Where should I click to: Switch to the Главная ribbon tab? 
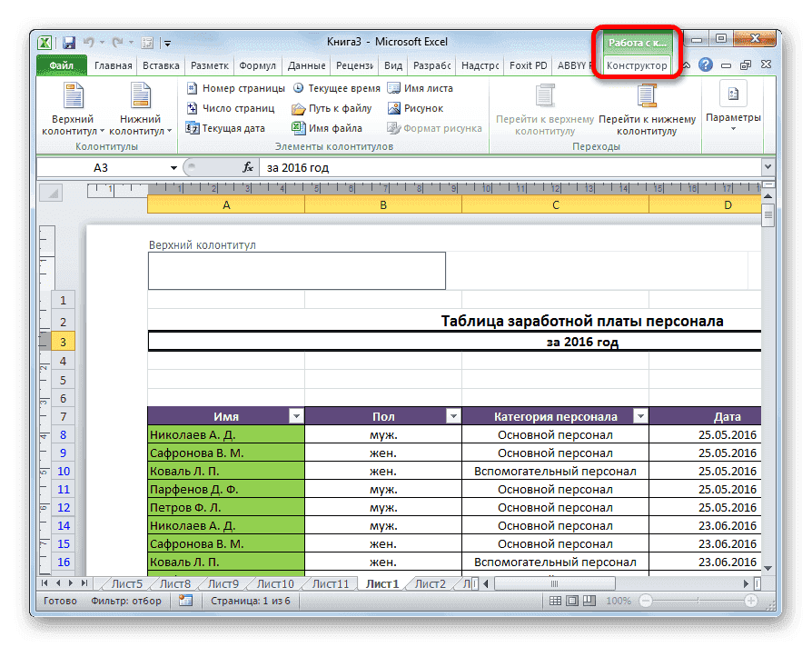[x=114, y=65]
